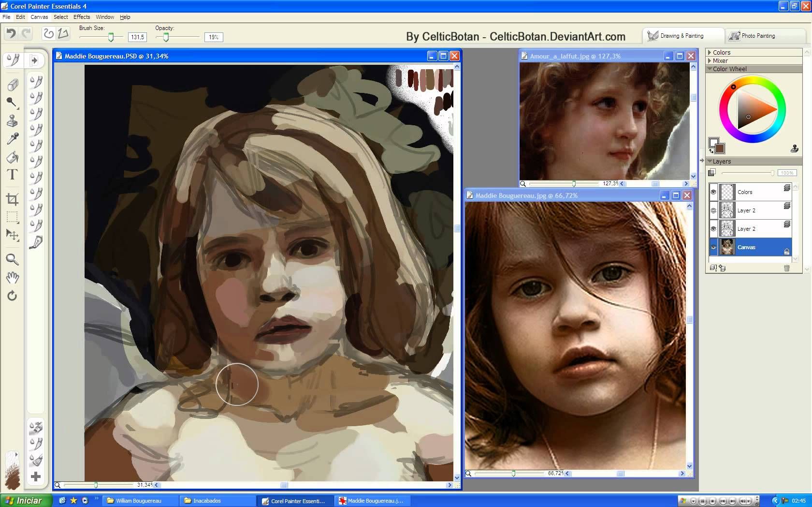Click the Brush Size value field 131,5
The image size is (812, 507).
coord(137,37)
